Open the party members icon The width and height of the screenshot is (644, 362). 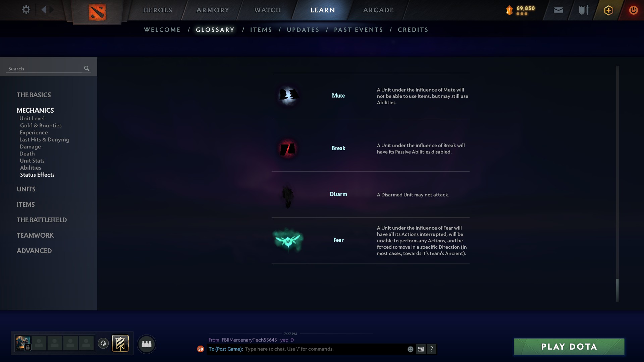pyautogui.click(x=147, y=344)
